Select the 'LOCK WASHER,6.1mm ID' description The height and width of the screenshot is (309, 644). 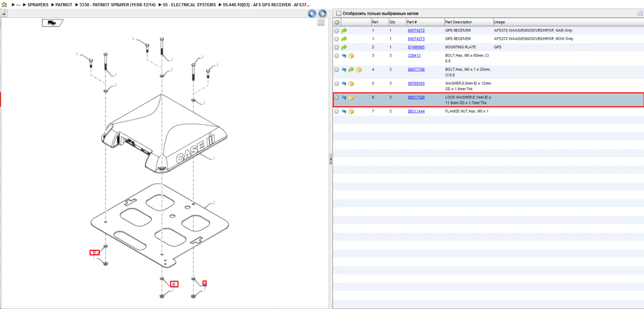tap(468, 100)
